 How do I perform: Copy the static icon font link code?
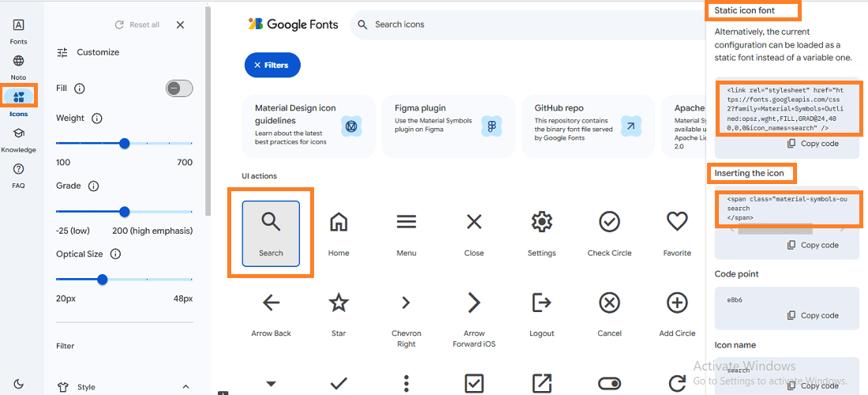[813, 144]
